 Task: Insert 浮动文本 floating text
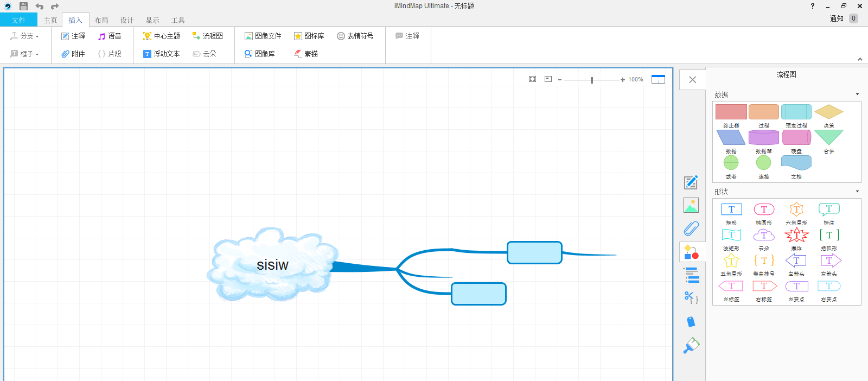coord(162,54)
